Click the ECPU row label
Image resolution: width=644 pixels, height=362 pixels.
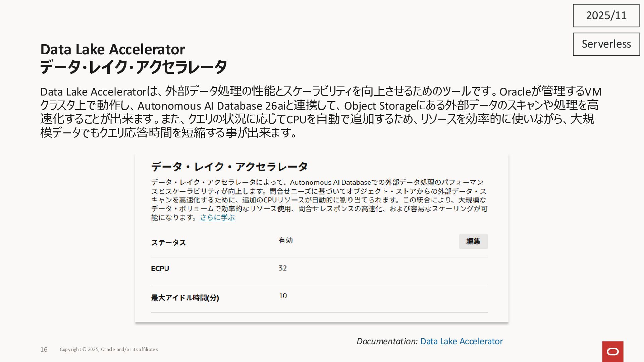click(160, 268)
